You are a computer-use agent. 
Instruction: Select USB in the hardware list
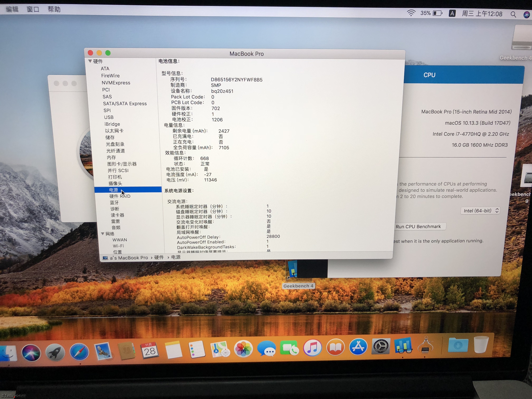coord(109,117)
